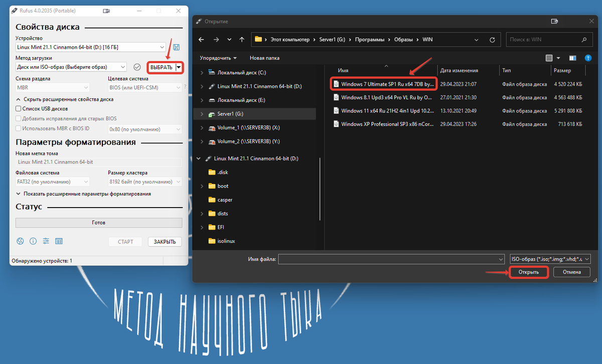
Task: Click Новая папка toolbar item
Action: click(x=264, y=58)
